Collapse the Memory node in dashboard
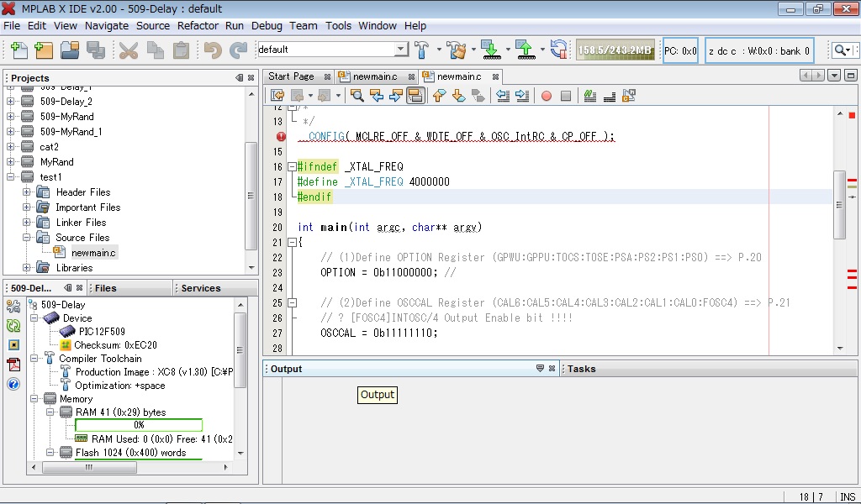The image size is (861, 504). (34, 399)
